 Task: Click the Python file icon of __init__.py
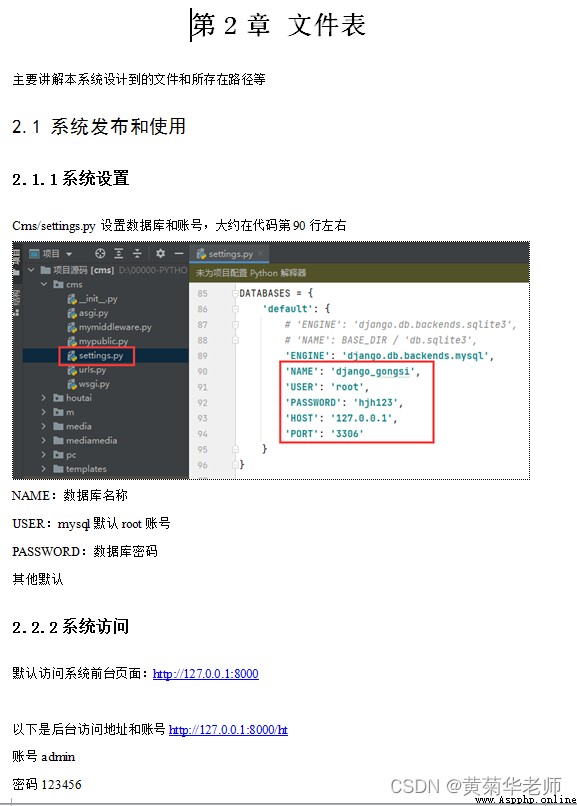[x=72, y=299]
